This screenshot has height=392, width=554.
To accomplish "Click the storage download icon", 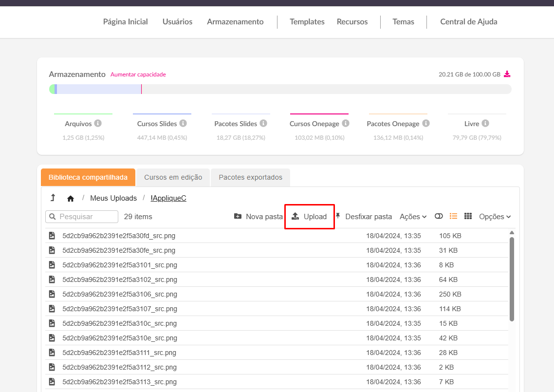I will (x=507, y=75).
